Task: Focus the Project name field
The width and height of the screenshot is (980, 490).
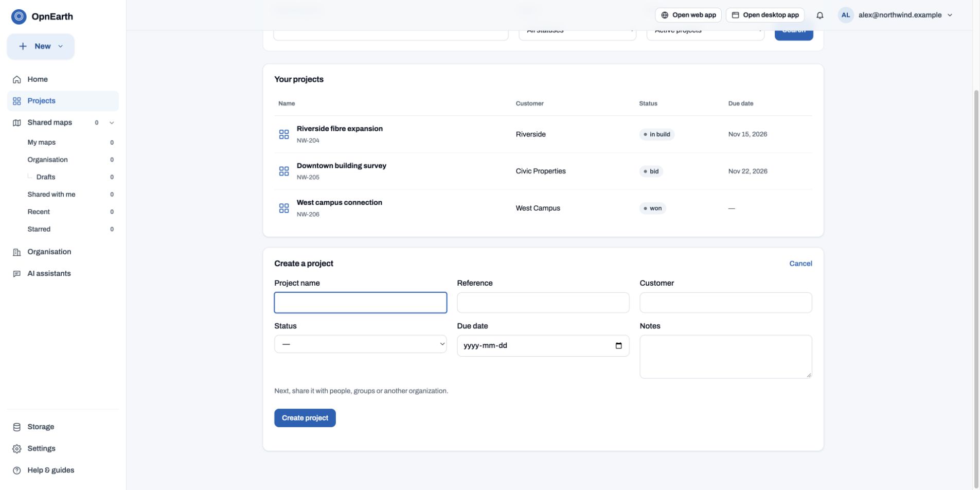Action: tap(360, 303)
